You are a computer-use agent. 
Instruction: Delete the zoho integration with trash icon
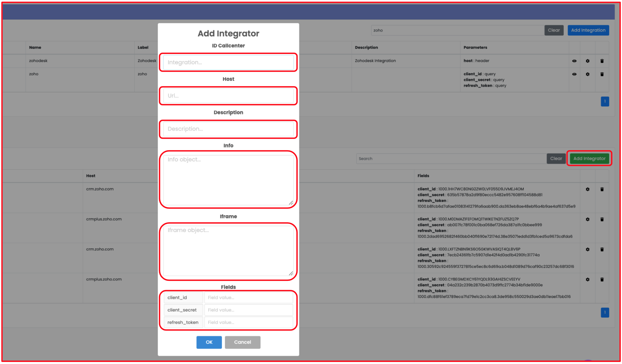(602, 74)
